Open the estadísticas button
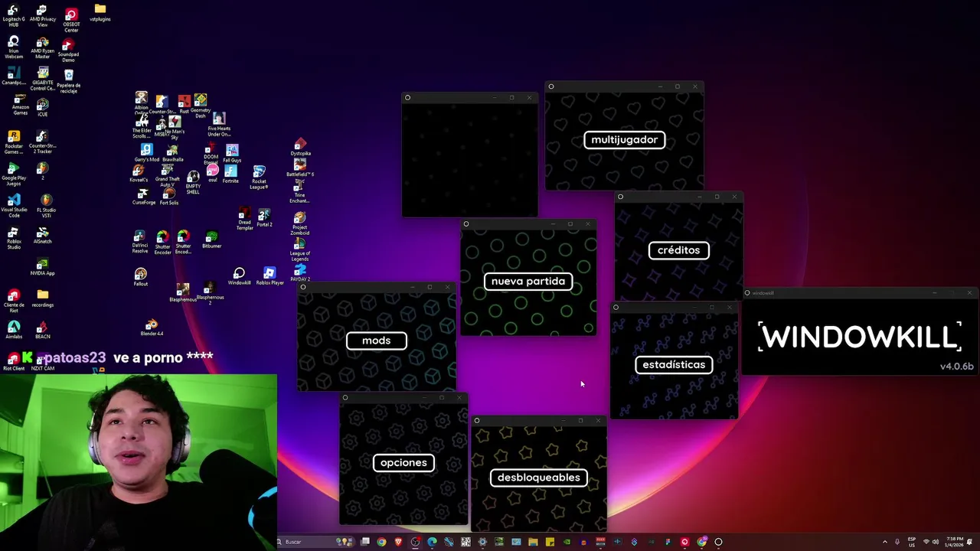The width and height of the screenshot is (980, 551). click(x=674, y=364)
